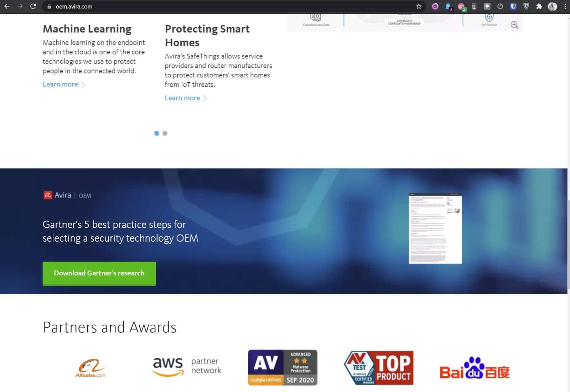Open the purple round extension icon

(435, 6)
